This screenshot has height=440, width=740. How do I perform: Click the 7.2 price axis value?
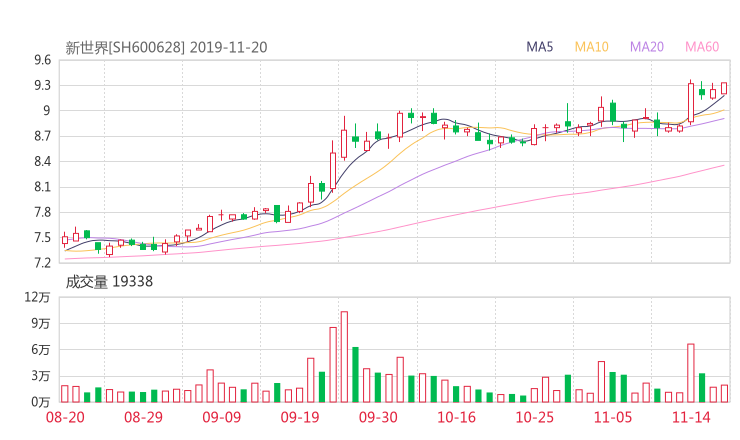pos(42,263)
